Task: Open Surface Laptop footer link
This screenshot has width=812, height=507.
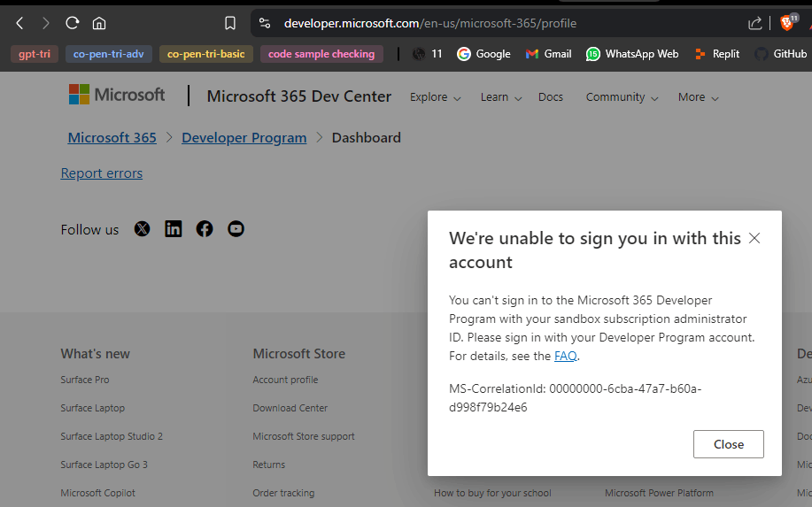Action: (93, 408)
